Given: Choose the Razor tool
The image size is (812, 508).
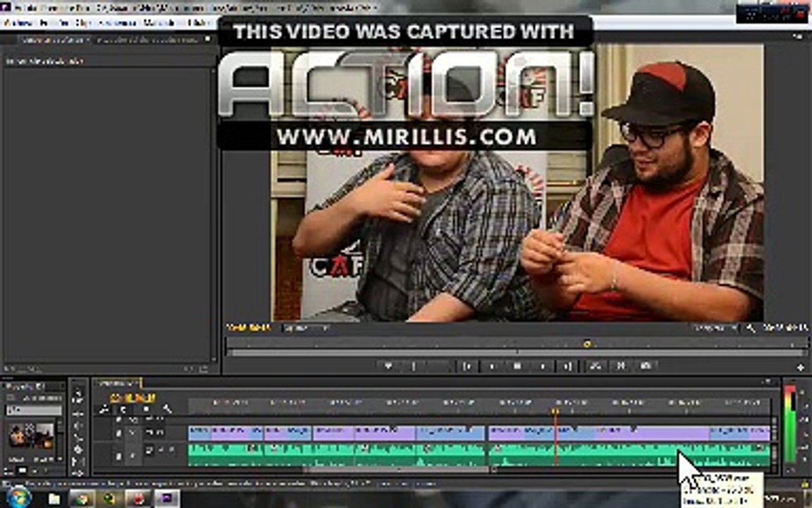Looking at the screenshot, I should pos(78,449).
